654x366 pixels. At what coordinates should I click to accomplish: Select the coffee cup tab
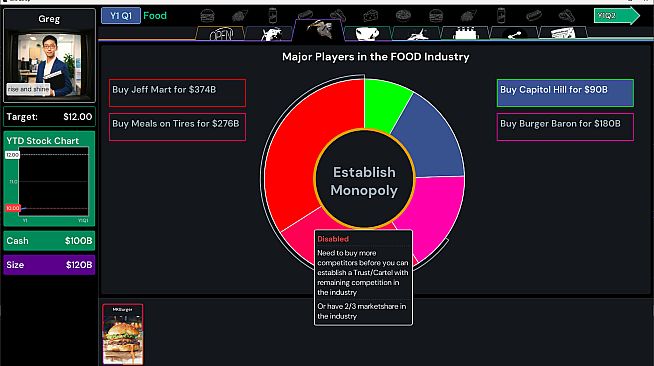click(x=367, y=34)
